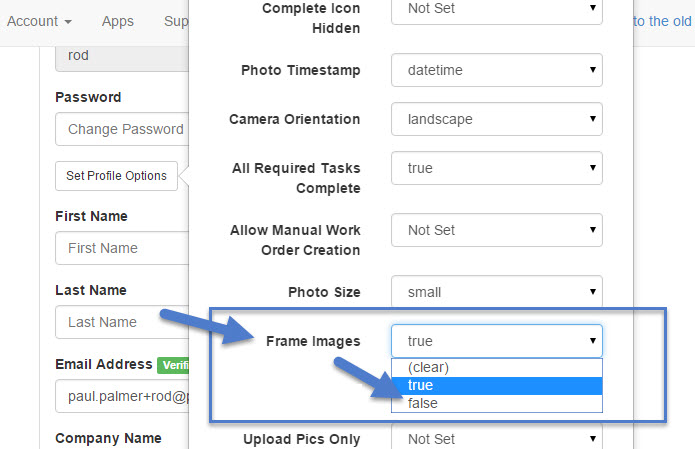
Task: Click the Last Name input field
Action: [x=122, y=322]
